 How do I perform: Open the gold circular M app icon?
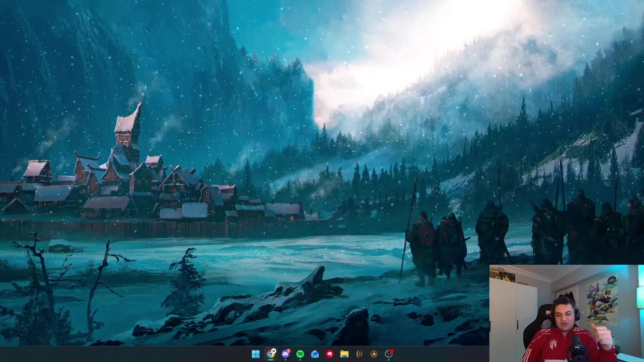pyautogui.click(x=374, y=354)
